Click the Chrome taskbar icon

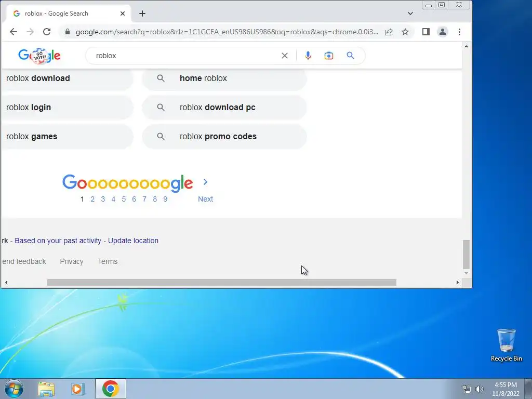point(111,389)
